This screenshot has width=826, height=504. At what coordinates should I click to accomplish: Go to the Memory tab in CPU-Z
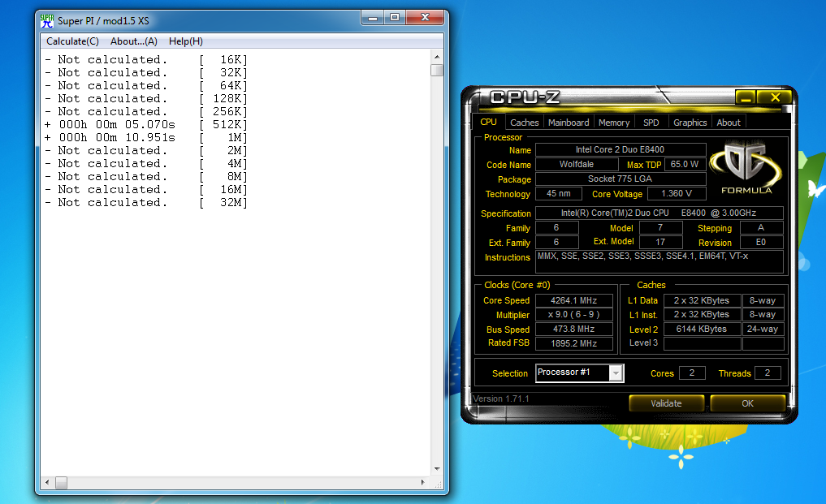tap(613, 123)
